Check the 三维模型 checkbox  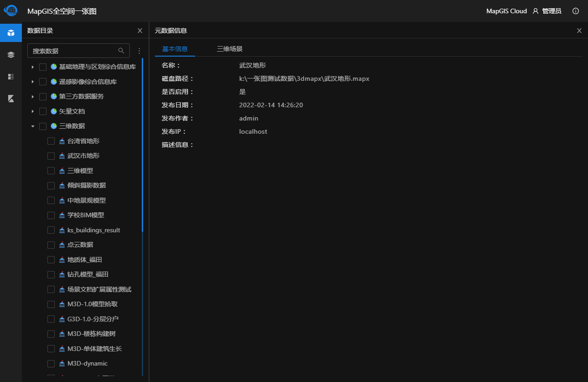pos(51,171)
